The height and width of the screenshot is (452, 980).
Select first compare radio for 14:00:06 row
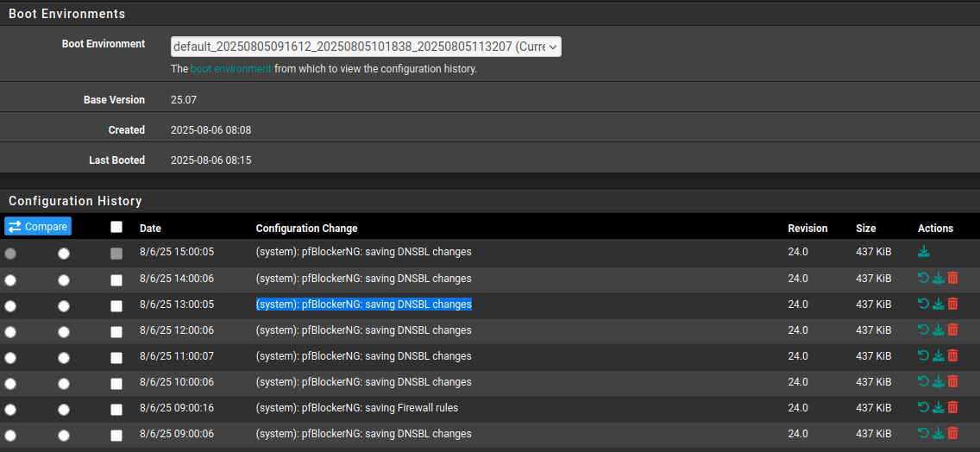click(x=10, y=280)
